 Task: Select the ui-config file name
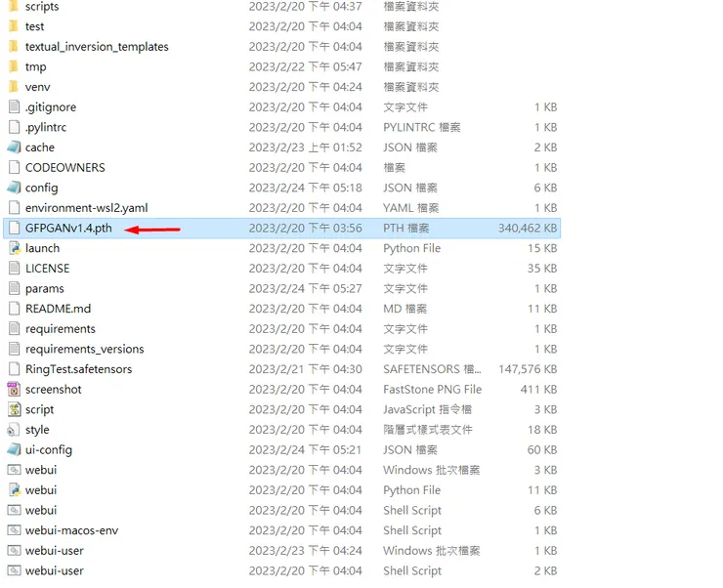point(49,449)
